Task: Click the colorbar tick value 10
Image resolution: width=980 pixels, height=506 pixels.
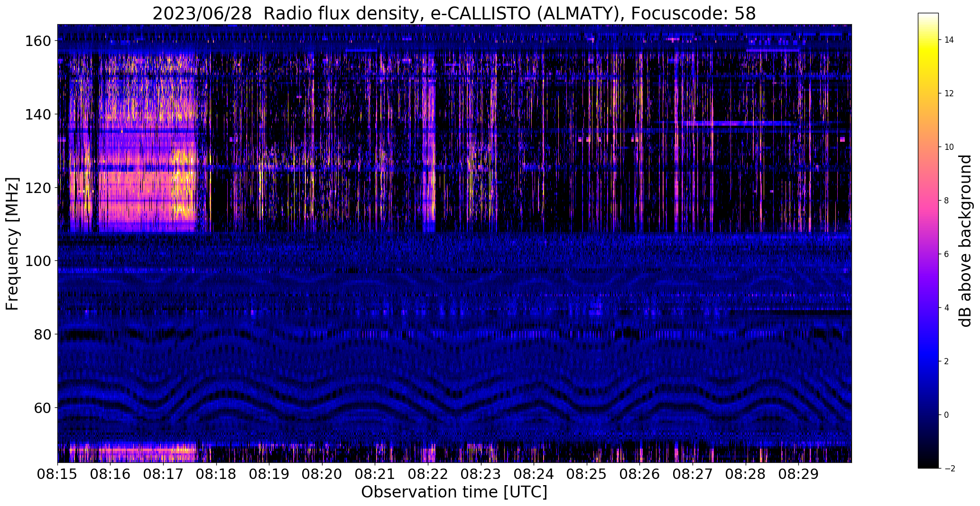Action: click(x=949, y=147)
